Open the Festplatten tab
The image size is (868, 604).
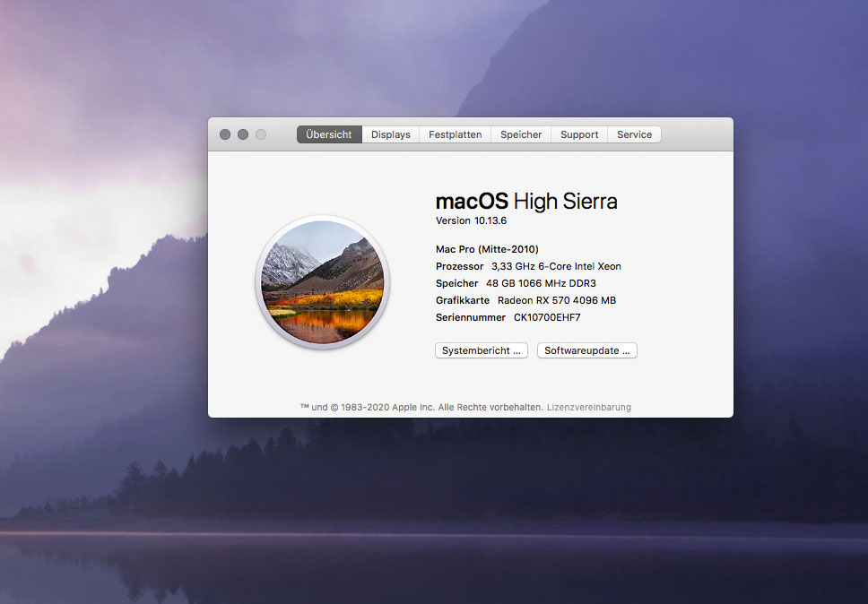455,134
